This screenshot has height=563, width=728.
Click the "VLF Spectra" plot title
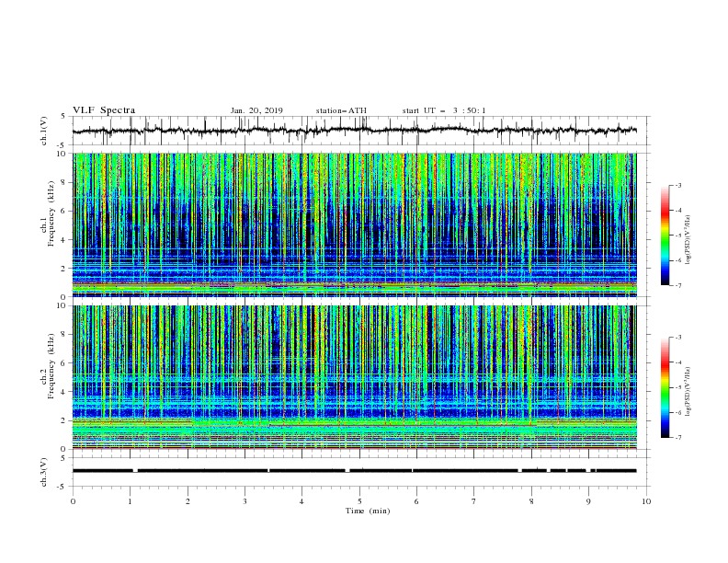(104, 110)
